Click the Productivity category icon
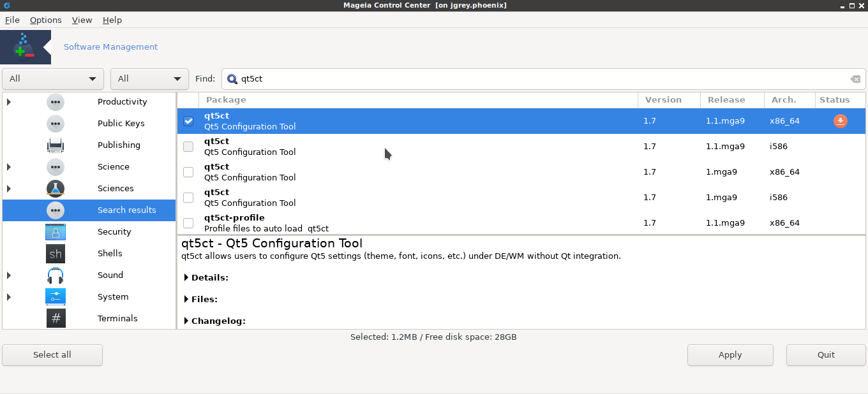The image size is (868, 394). [56, 102]
